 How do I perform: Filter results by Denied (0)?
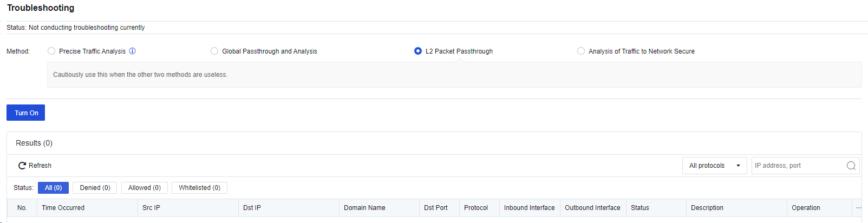tap(95, 188)
